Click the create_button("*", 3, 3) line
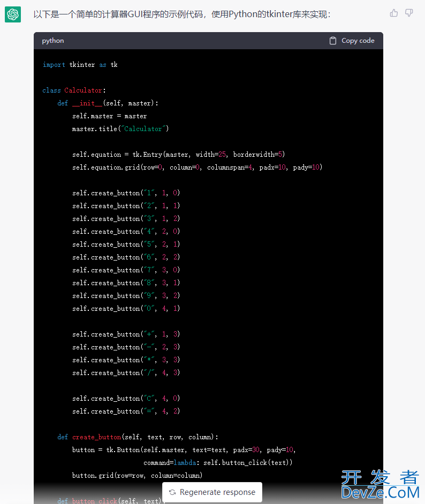Image resolution: width=425 pixels, height=504 pixels. point(126,360)
